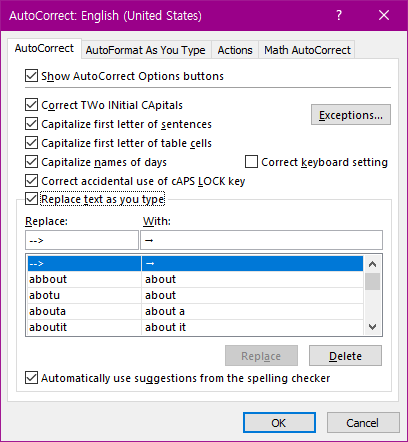Click the Replace button
408x442 pixels.
(261, 356)
